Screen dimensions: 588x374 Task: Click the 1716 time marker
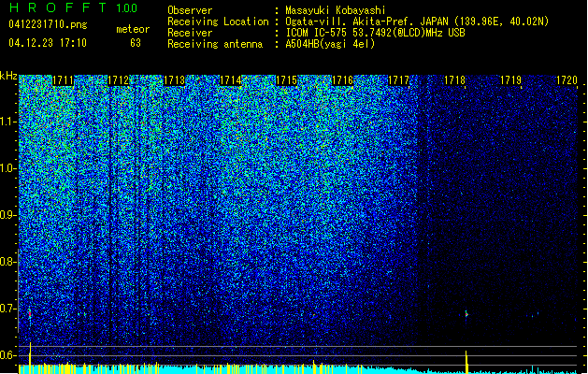click(342, 80)
